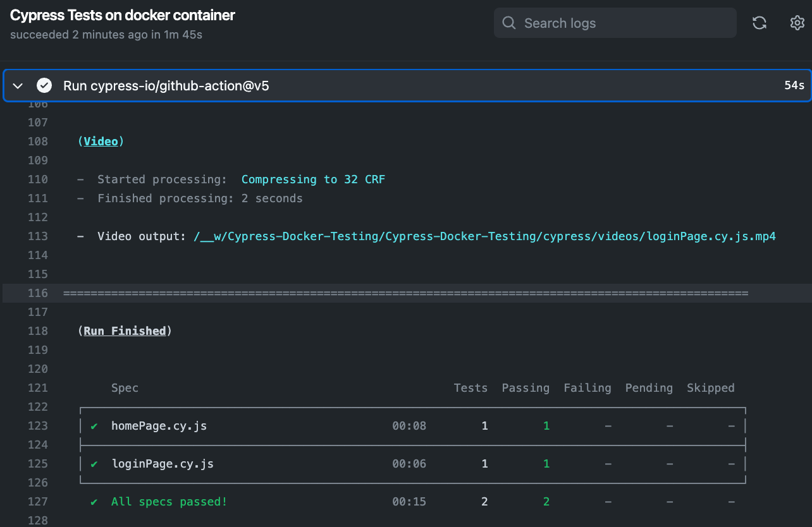Click the 54s step duration indicator
Screen dimensions: 812x527
794,85
